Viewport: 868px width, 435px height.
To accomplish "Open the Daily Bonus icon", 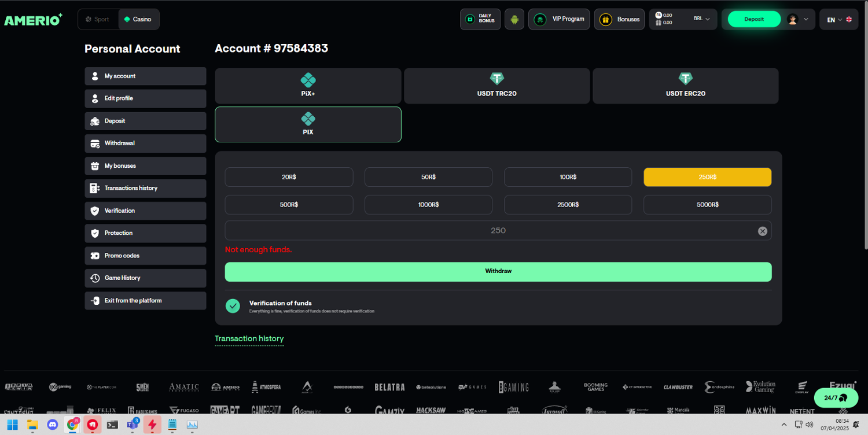I will click(x=480, y=19).
